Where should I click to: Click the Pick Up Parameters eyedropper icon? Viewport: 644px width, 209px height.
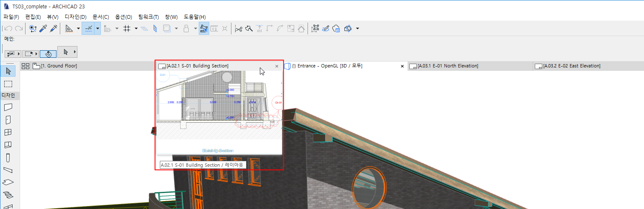click(x=43, y=28)
